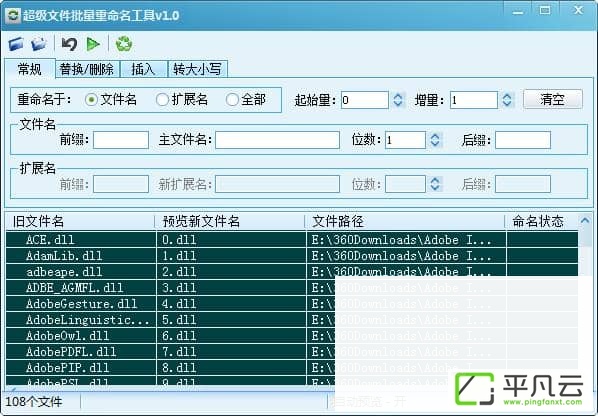Viewport: 598px width, 416px height.
Task: Click preview name 7.dll
Action: [179, 352]
